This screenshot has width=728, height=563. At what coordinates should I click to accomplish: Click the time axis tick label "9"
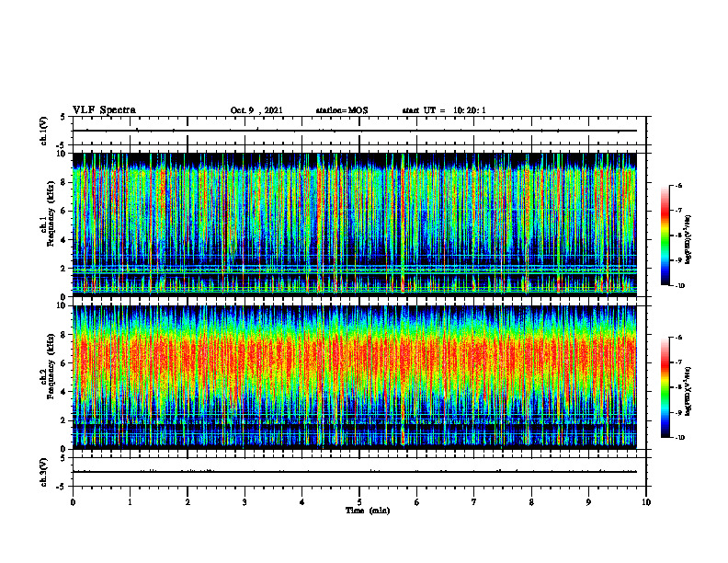[x=588, y=502]
